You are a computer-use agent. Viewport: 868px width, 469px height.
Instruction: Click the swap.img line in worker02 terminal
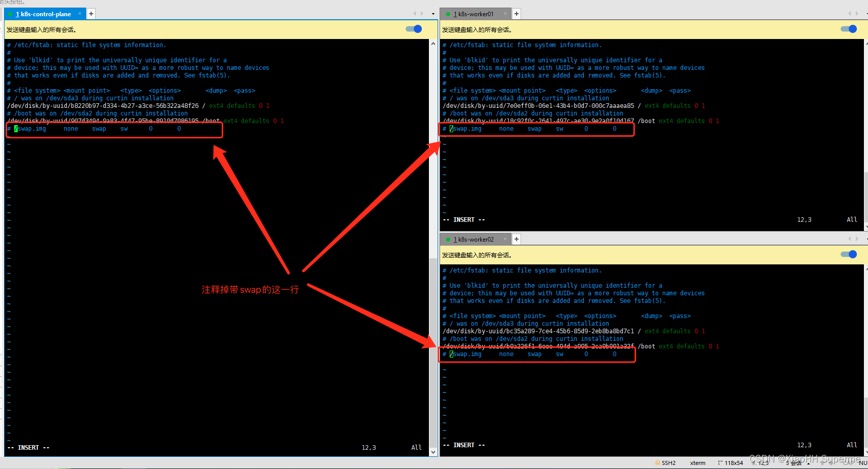click(529, 354)
